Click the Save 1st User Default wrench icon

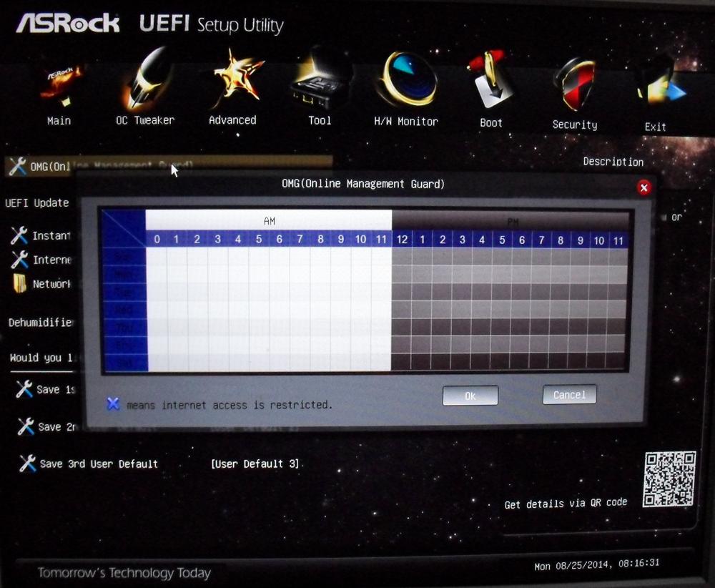[x=24, y=389]
